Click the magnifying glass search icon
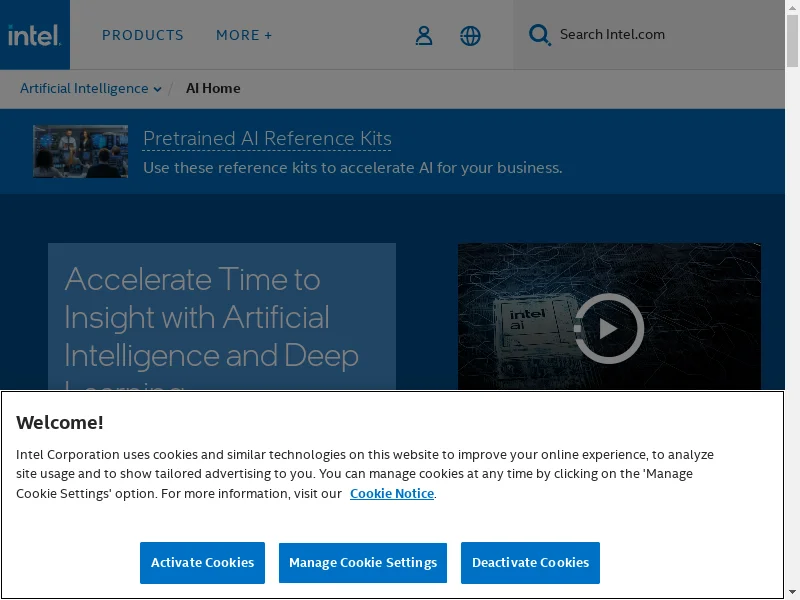Image resolution: width=800 pixels, height=600 pixels. pos(539,35)
